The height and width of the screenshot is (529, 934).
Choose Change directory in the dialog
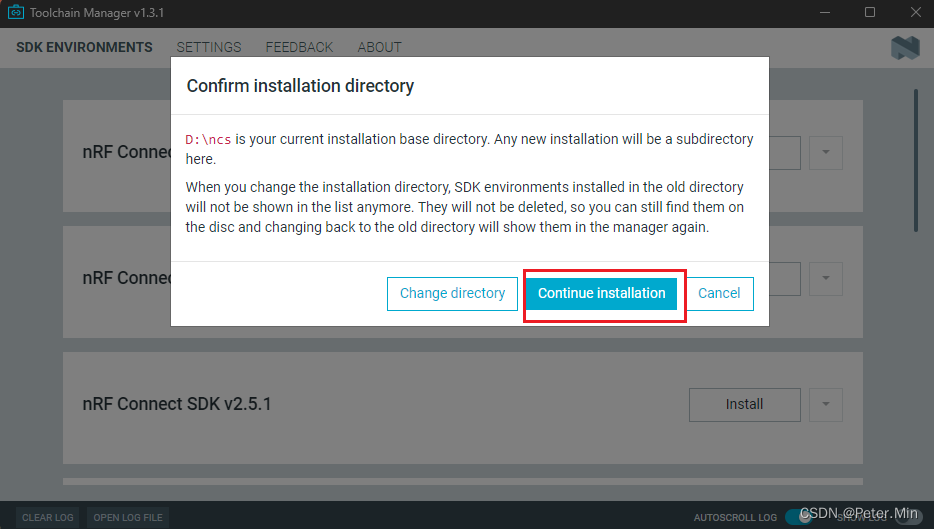click(452, 294)
